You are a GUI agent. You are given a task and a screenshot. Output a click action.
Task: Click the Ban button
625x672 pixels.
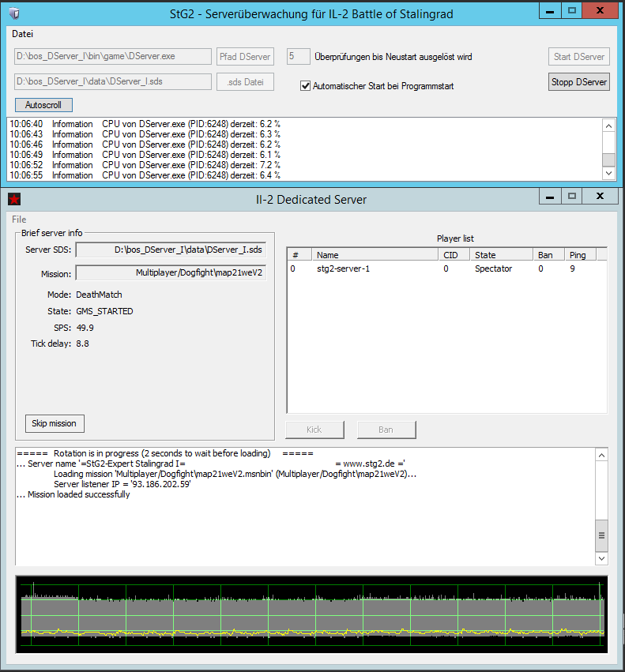(386, 430)
